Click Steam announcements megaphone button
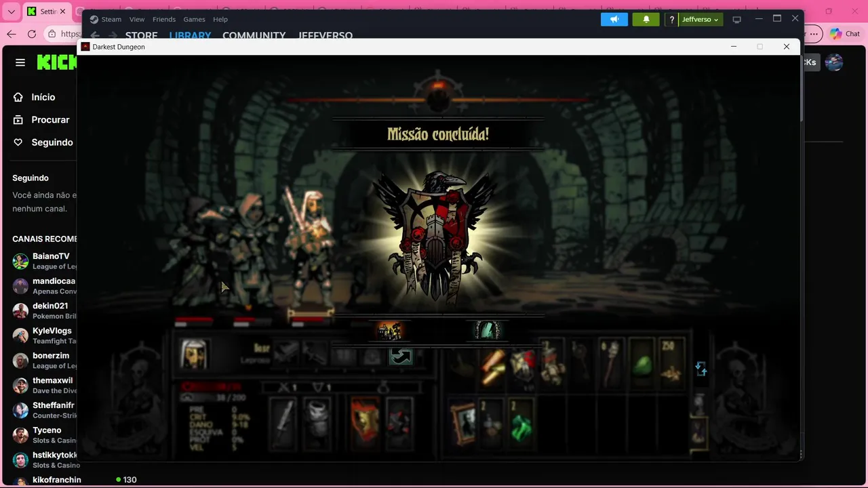The height and width of the screenshot is (488, 868). pos(614,19)
